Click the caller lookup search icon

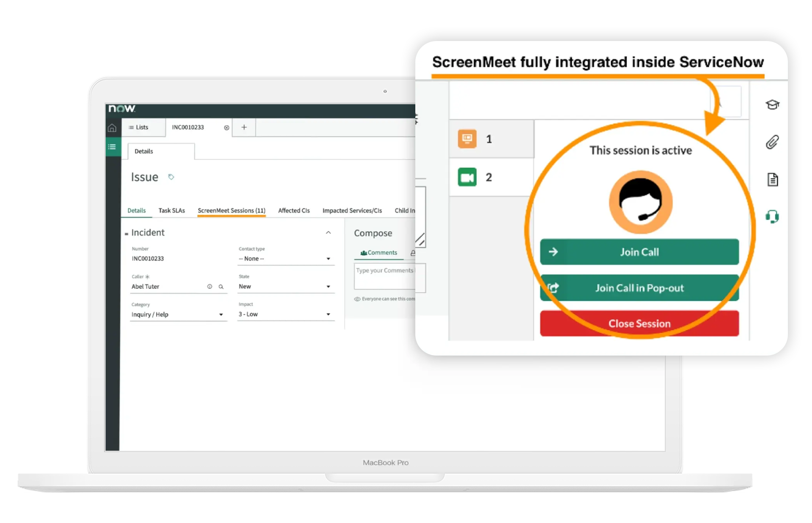[221, 287]
